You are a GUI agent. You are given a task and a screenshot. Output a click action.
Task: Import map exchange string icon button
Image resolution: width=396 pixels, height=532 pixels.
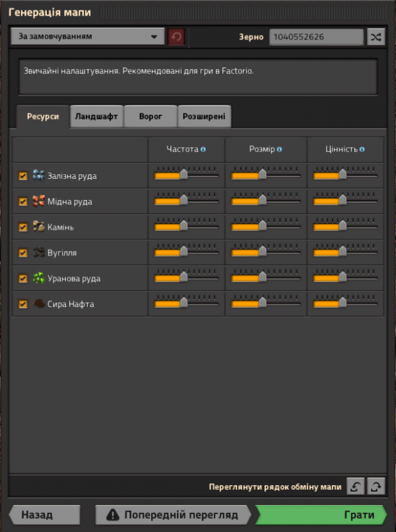click(x=356, y=486)
